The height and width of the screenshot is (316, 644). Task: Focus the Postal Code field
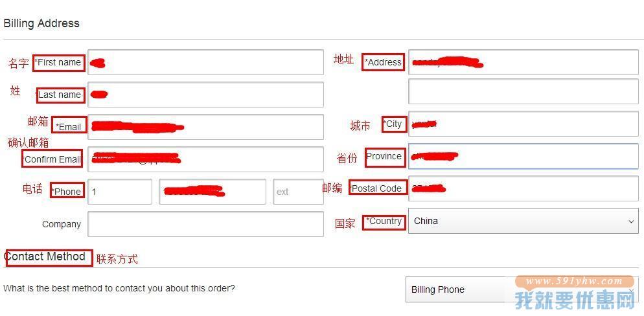click(523, 189)
